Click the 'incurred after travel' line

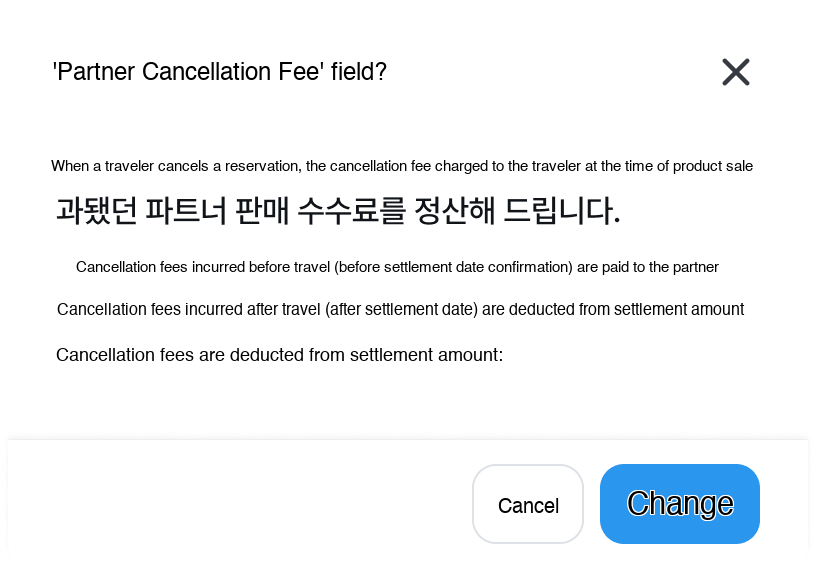tap(400, 309)
